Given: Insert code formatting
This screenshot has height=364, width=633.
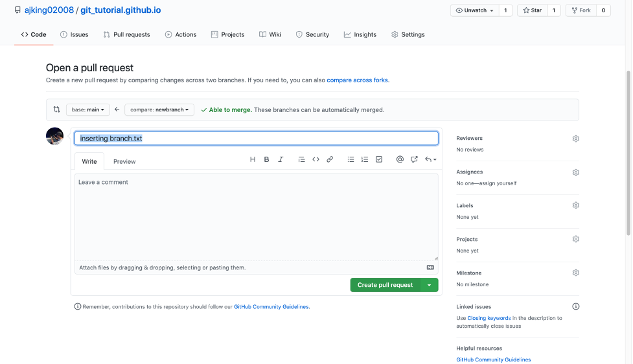Looking at the screenshot, I should pos(316,159).
